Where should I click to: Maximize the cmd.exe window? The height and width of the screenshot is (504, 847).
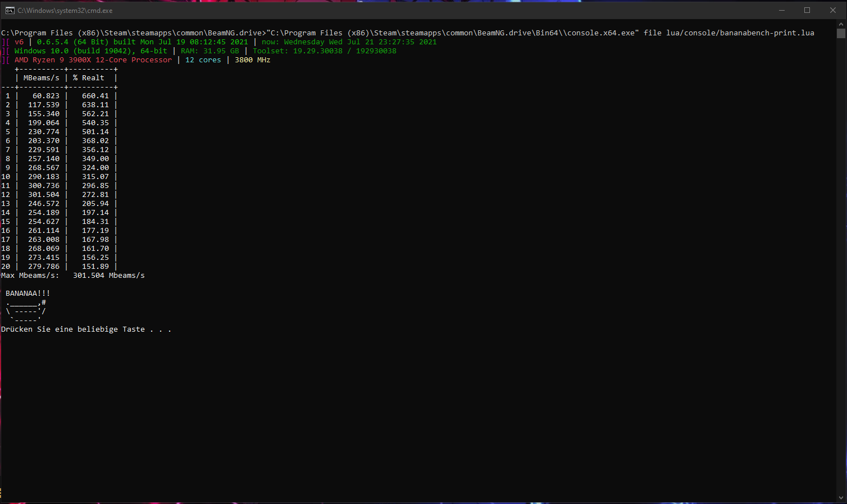pos(807,10)
